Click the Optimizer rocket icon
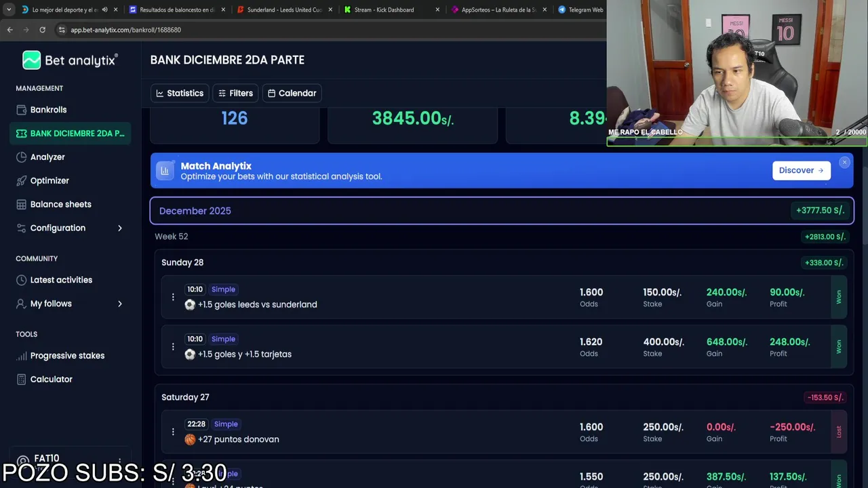868x488 pixels. (22, 181)
